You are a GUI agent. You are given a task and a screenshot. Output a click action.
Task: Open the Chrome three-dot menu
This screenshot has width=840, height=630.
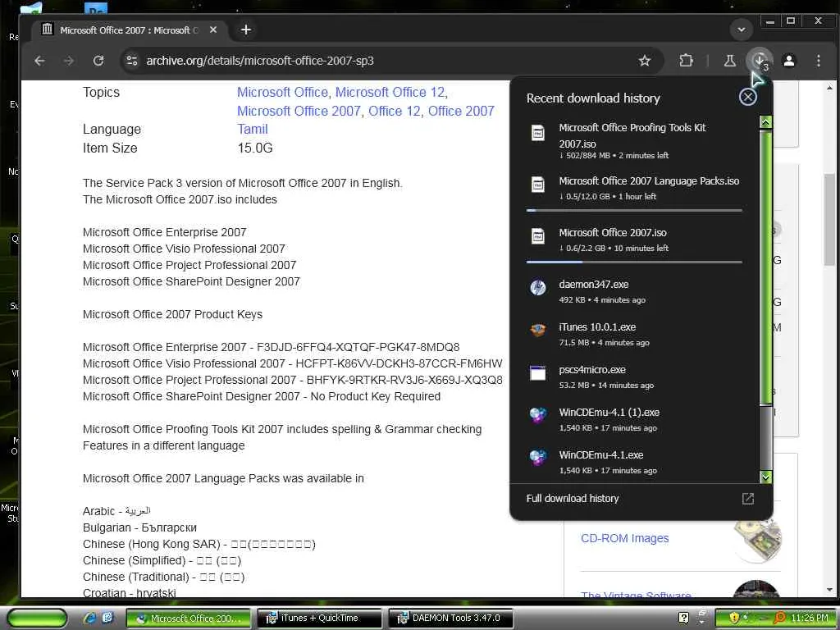coord(819,61)
